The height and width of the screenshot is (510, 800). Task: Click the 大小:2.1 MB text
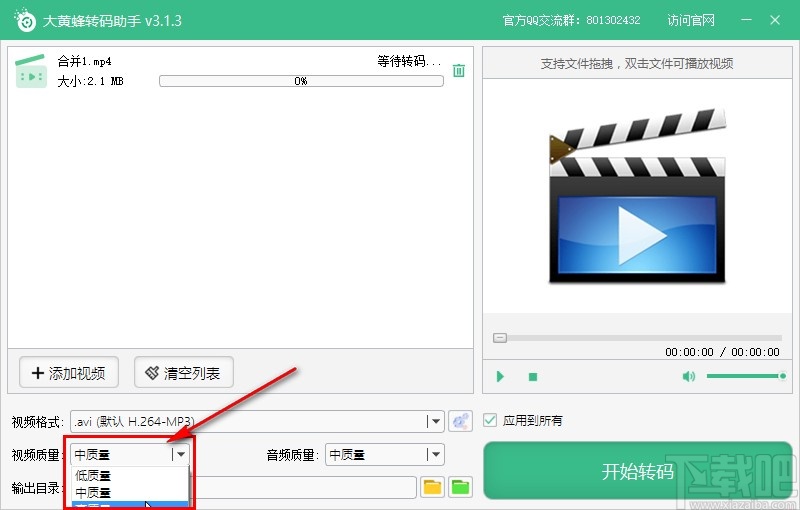tap(90, 81)
